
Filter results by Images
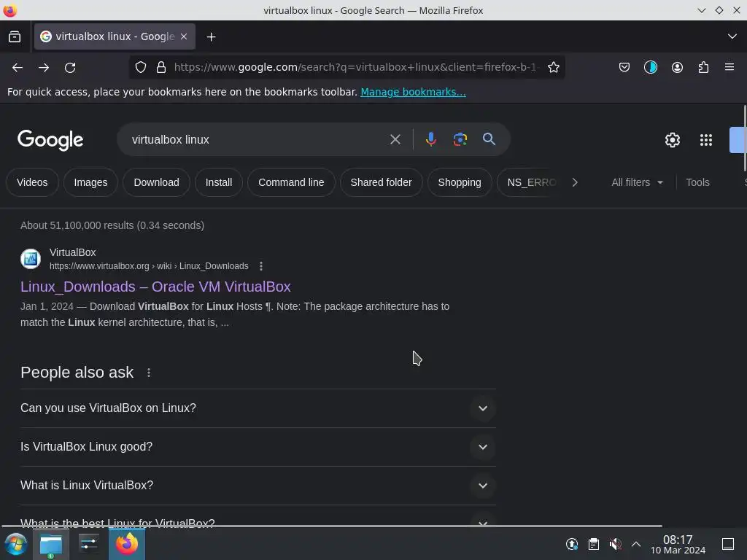click(x=90, y=182)
